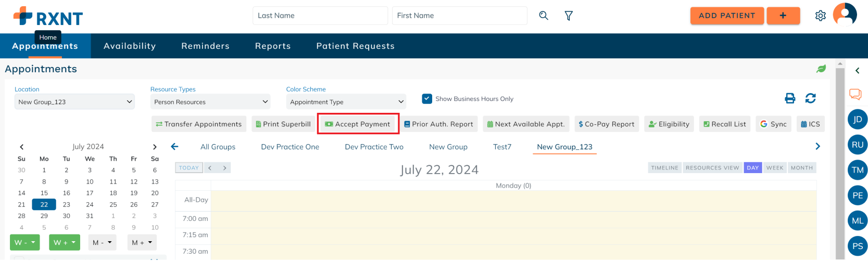Click the Last Name search field
This screenshot has width=868, height=261.
pos(320,16)
